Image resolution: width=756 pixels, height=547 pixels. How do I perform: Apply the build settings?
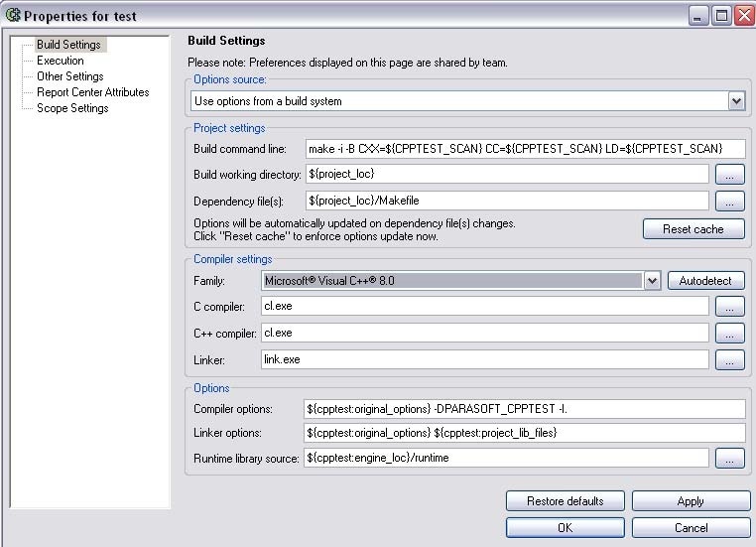(691, 501)
